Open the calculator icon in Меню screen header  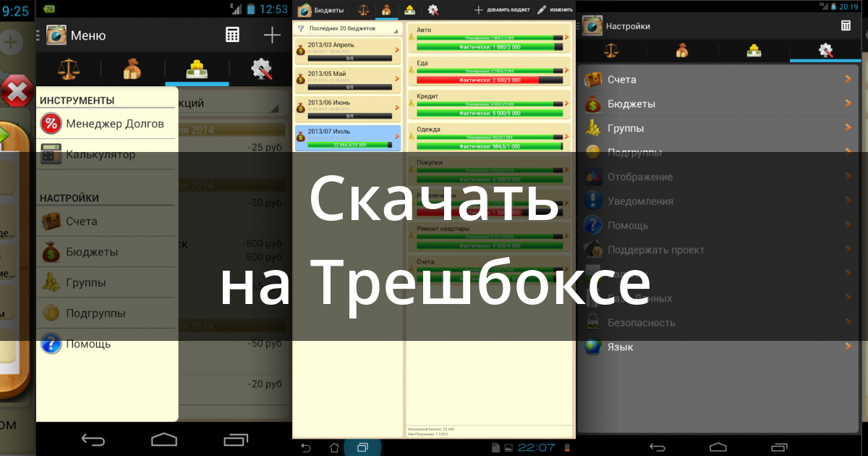[232, 35]
